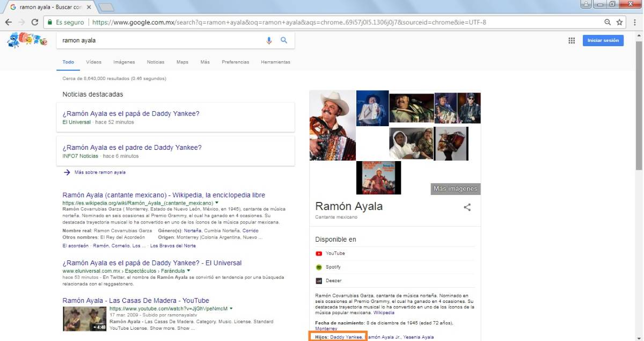Open the Más dropdown in search tabs
This screenshot has height=341, width=644.
(205, 62)
